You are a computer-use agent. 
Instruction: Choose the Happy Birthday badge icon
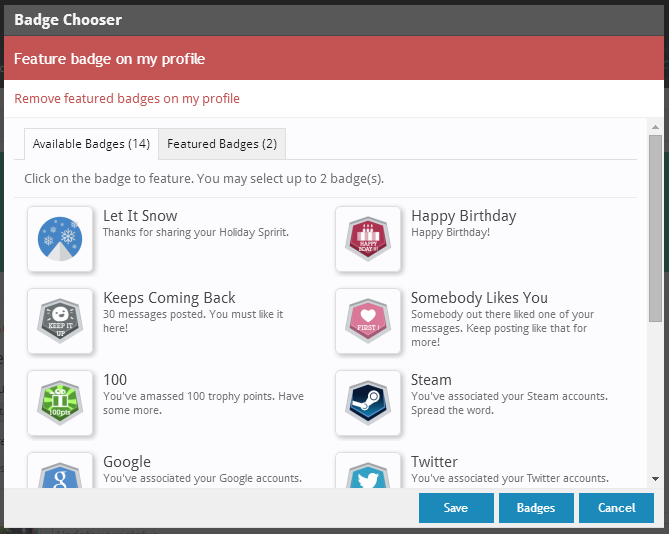pos(368,238)
